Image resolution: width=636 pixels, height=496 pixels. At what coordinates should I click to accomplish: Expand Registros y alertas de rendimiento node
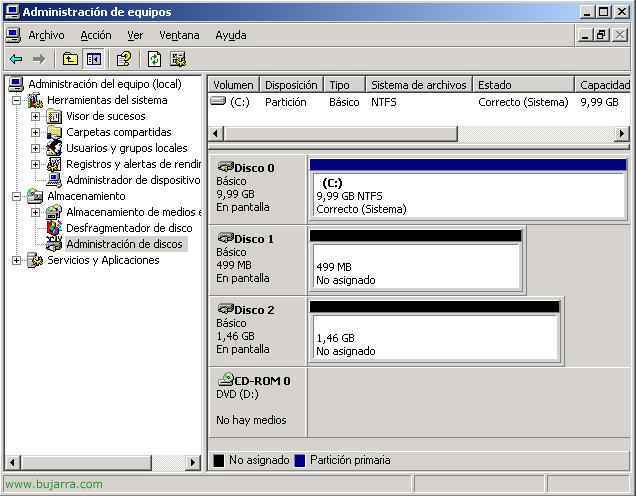tap(36, 164)
